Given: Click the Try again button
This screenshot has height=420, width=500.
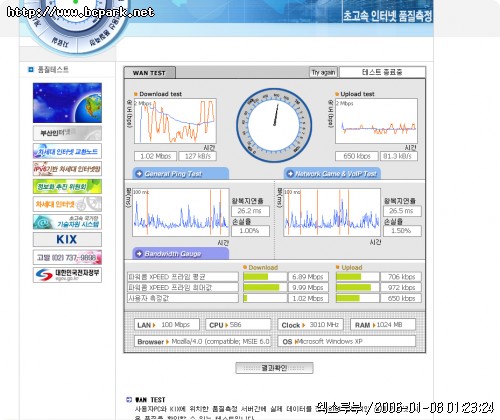Looking at the screenshot, I should [323, 72].
